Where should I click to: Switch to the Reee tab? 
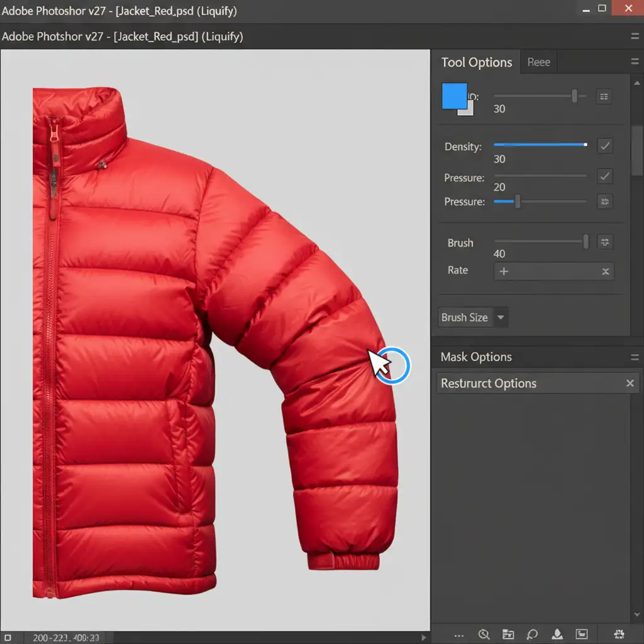538,62
